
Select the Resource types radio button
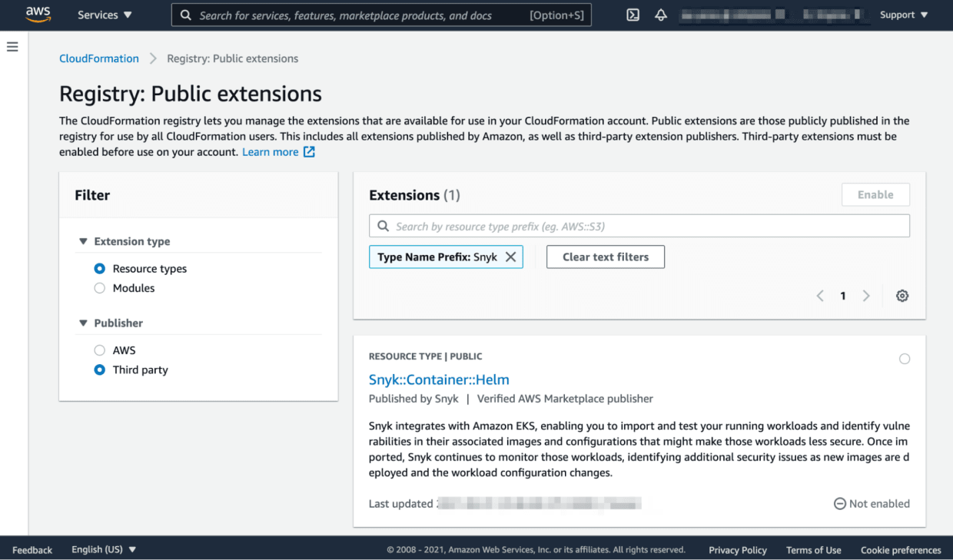(99, 269)
